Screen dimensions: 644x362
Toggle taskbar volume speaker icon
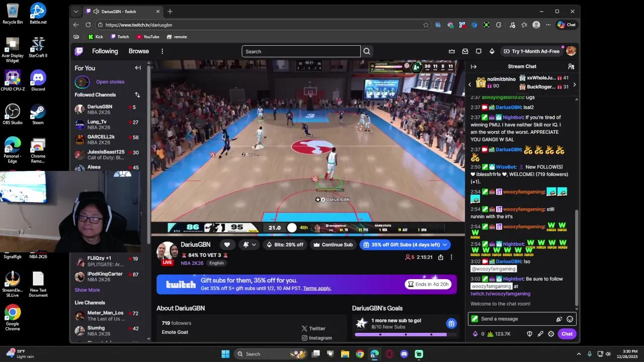(608, 354)
